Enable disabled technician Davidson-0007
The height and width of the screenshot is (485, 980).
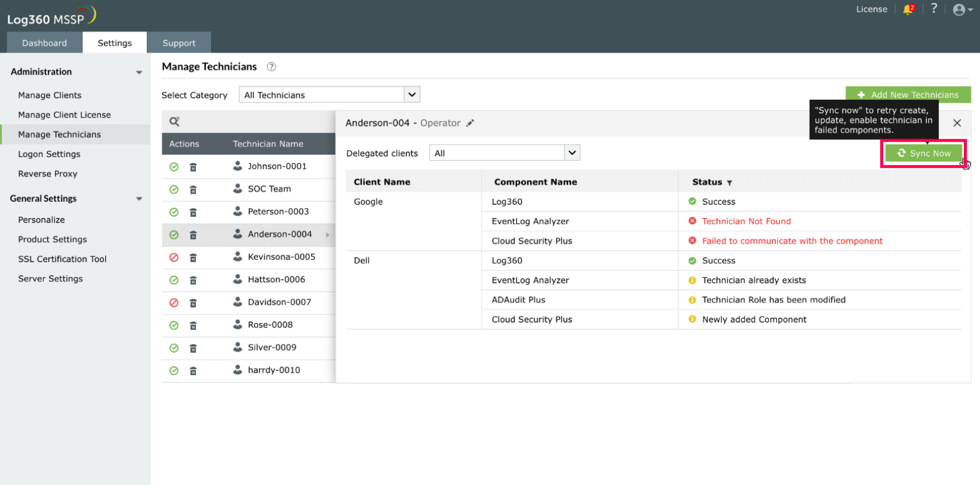(x=174, y=303)
